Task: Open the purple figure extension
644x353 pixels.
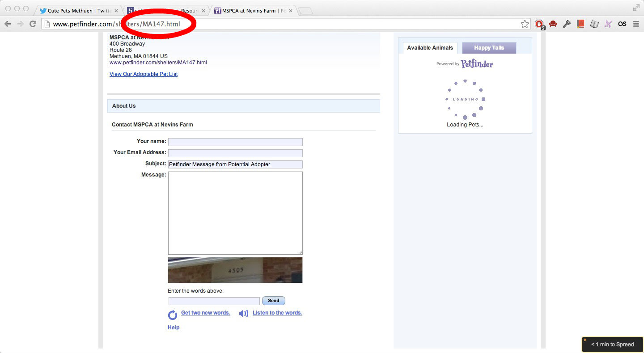Action: tap(608, 24)
